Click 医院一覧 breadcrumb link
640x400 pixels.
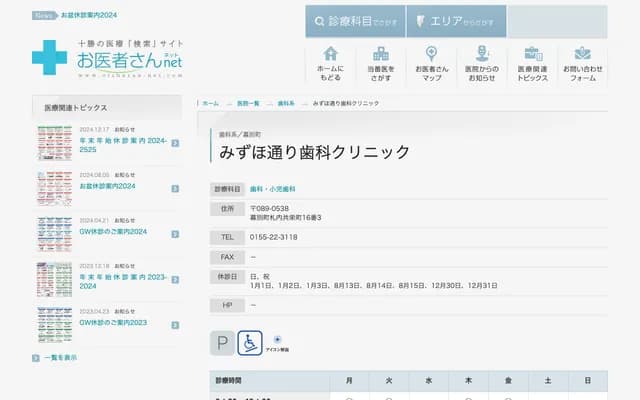[x=248, y=104]
